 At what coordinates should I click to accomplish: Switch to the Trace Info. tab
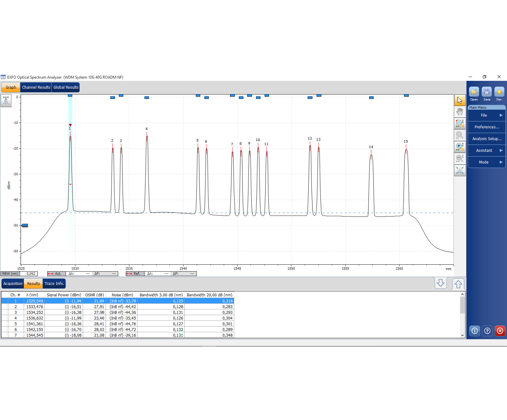(x=54, y=284)
